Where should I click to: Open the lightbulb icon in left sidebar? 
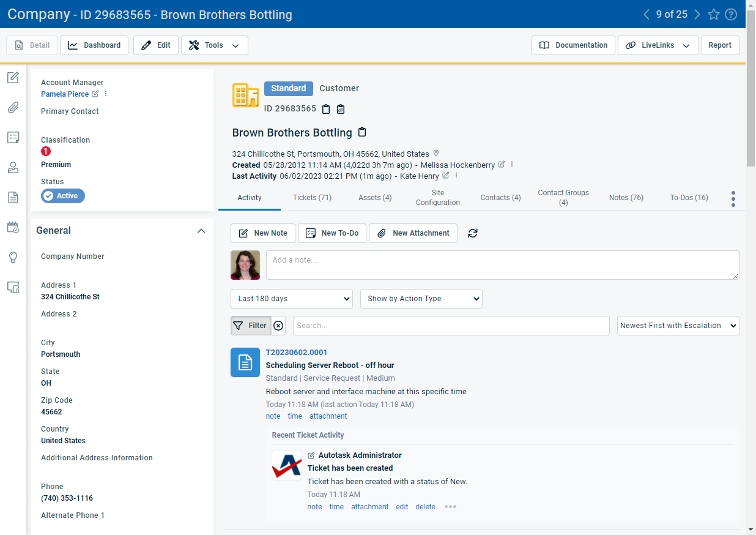coord(13,257)
